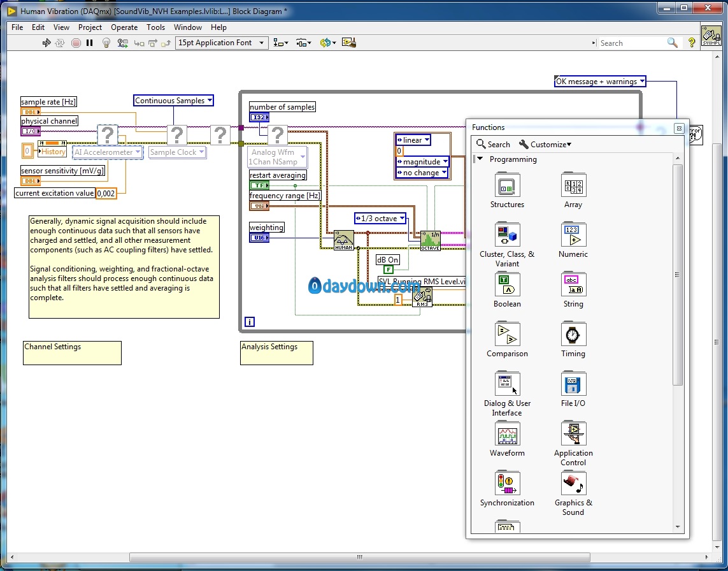
Task: Click the toolbar search magnifier icon
Action: tap(672, 43)
